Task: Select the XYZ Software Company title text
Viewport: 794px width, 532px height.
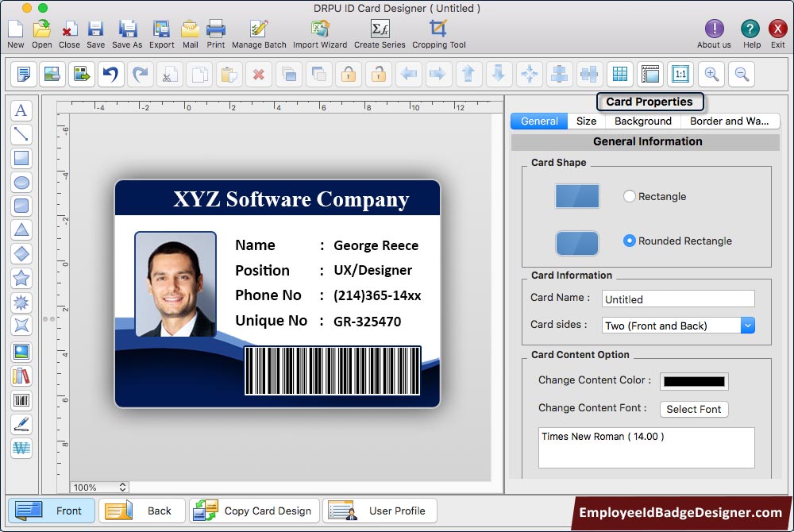Action: click(x=291, y=199)
